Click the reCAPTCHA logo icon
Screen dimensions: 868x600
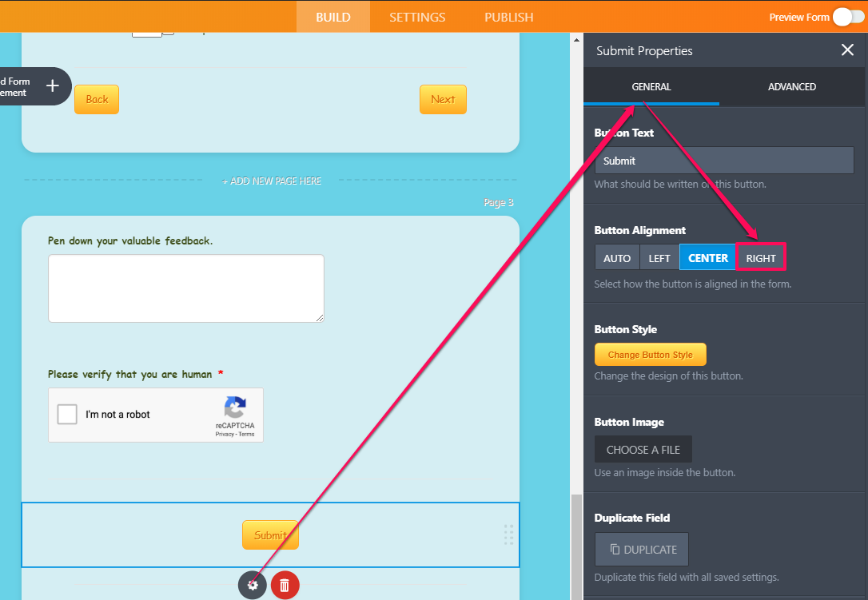(x=235, y=408)
